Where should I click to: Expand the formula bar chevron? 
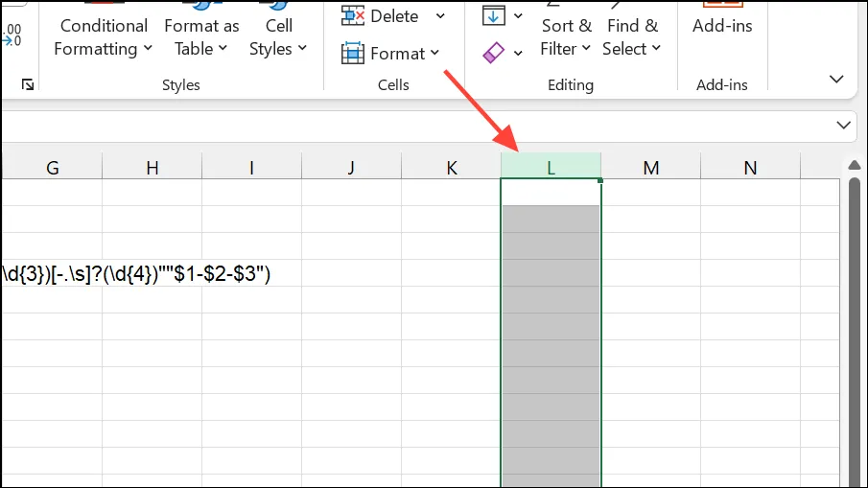[843, 125]
